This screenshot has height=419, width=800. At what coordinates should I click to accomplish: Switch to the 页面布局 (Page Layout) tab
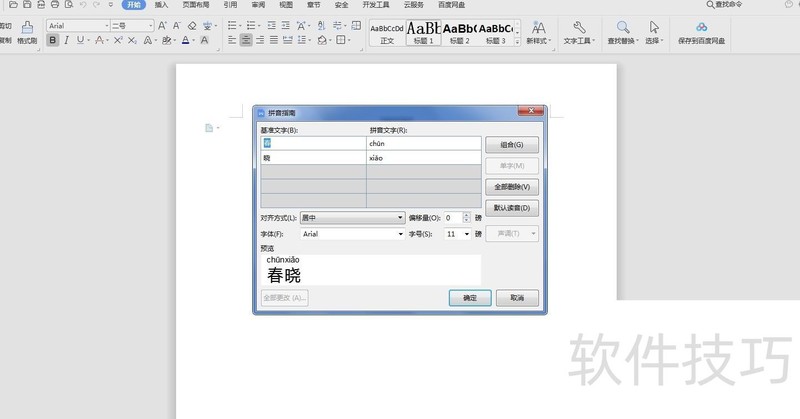pos(196,5)
